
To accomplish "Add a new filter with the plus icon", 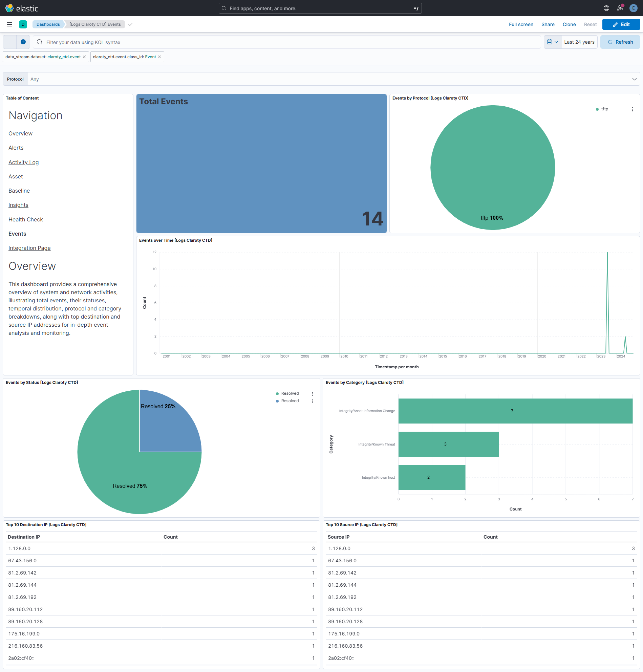I will pyautogui.click(x=23, y=42).
